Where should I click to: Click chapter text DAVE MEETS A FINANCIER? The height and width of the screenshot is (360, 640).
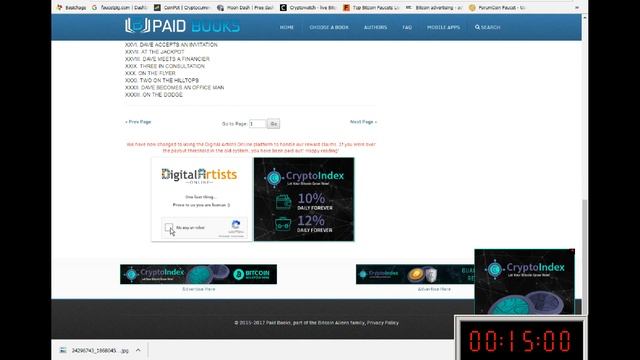click(176, 59)
